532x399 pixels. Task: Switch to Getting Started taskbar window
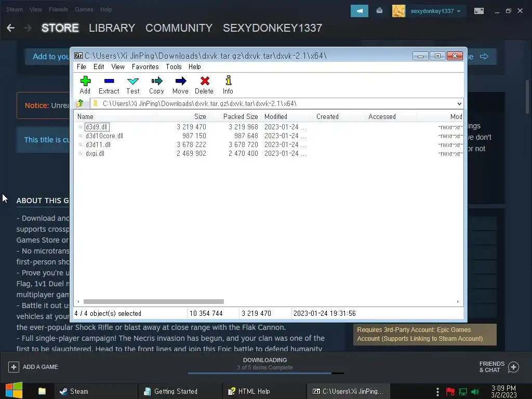click(x=180, y=391)
